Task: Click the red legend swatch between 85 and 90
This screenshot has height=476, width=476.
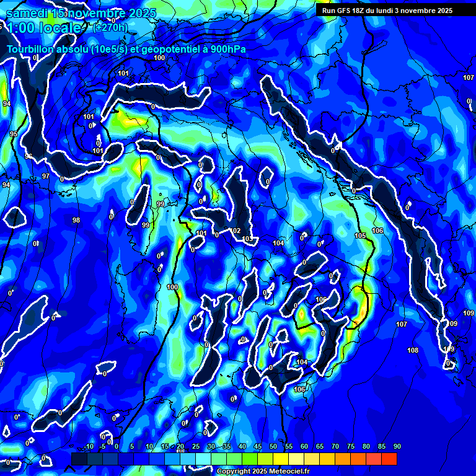Action: 389,459
